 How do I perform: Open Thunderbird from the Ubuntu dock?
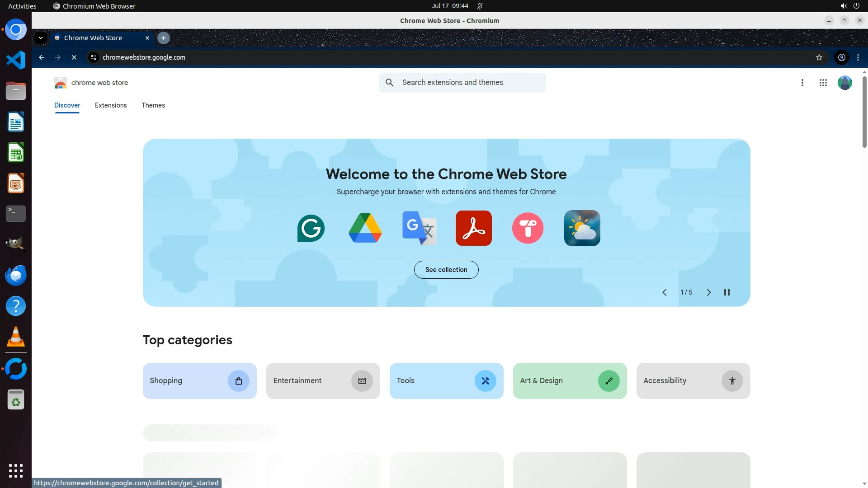click(x=16, y=275)
